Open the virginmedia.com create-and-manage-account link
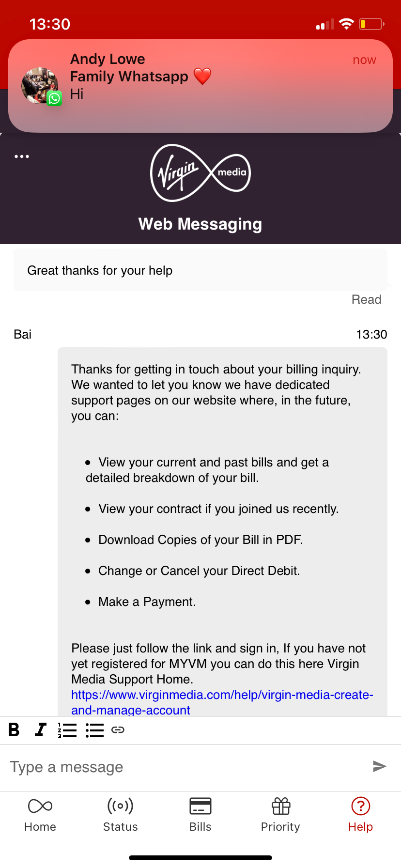Image resolution: width=401 pixels, height=868 pixels. click(x=222, y=702)
